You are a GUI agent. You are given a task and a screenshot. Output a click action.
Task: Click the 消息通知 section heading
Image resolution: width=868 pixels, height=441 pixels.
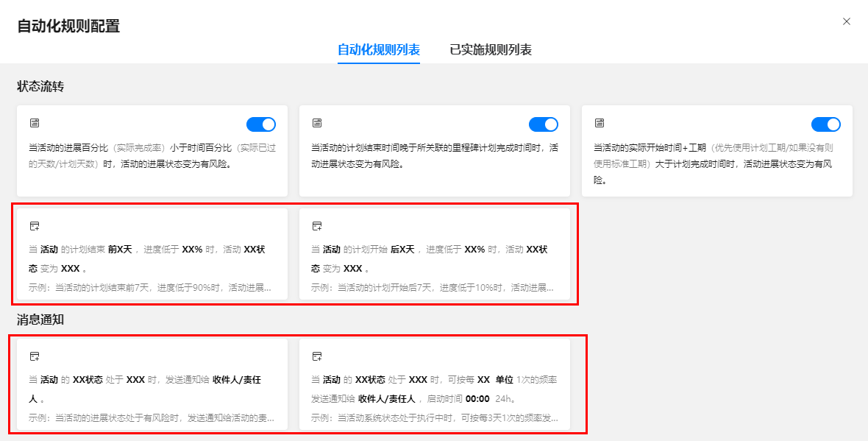[40, 320]
